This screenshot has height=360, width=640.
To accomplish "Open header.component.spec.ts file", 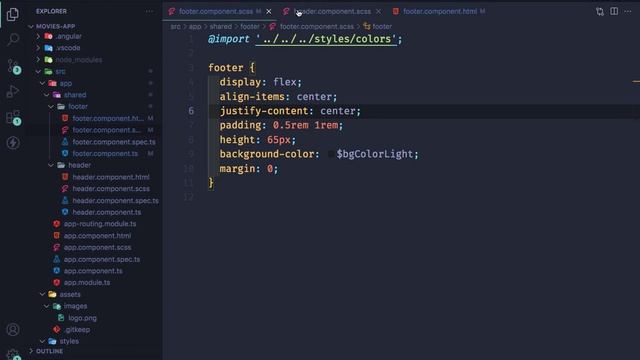I will pos(115,201).
